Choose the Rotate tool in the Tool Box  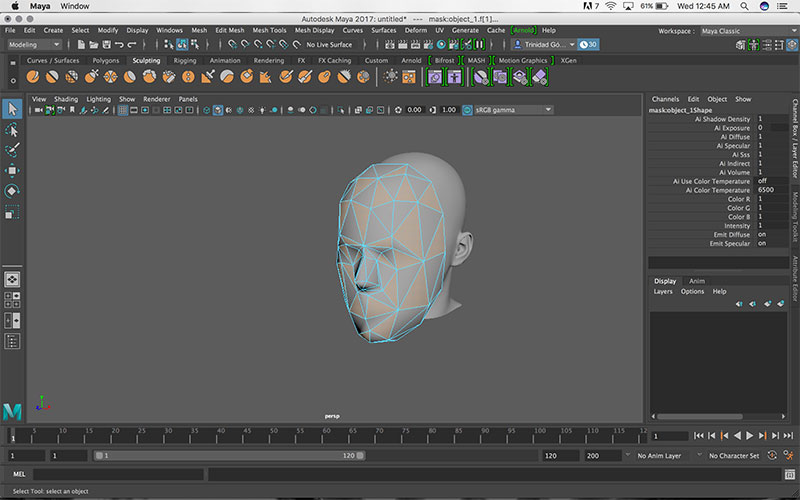12,191
